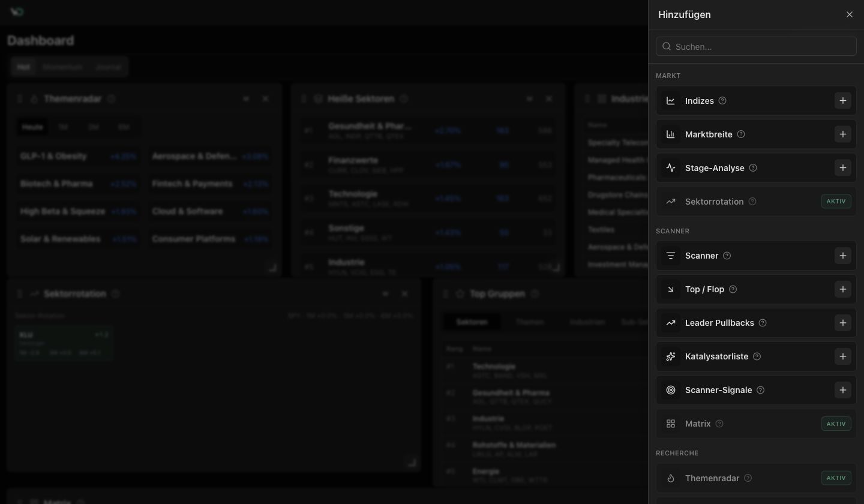
Task: Click the Scanner-Signale target icon
Action: click(671, 390)
